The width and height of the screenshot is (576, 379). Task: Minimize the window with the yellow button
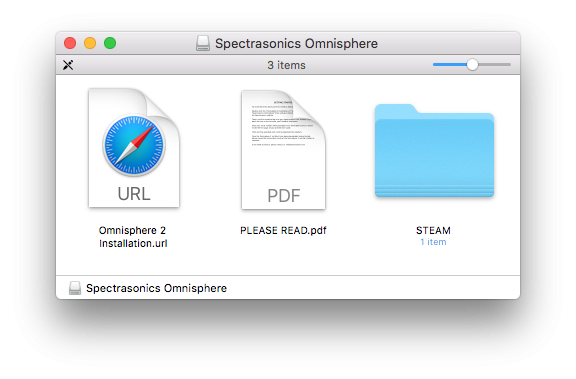[90, 43]
